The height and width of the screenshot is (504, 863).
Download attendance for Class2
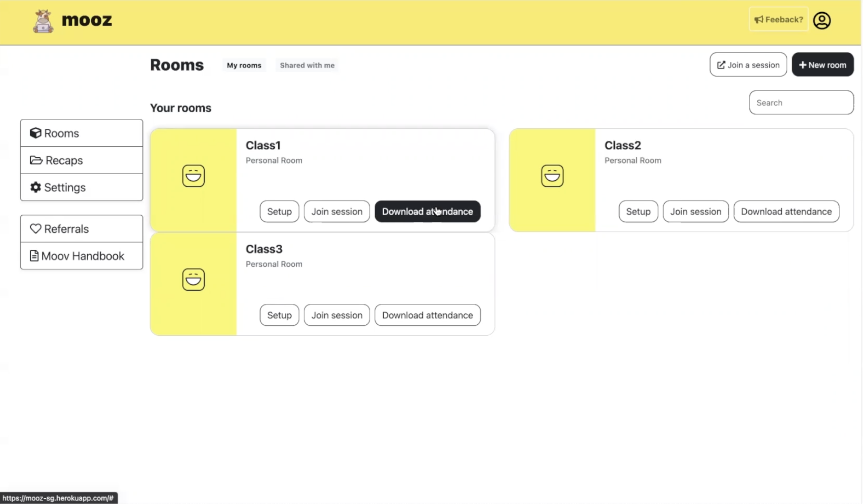(x=786, y=211)
